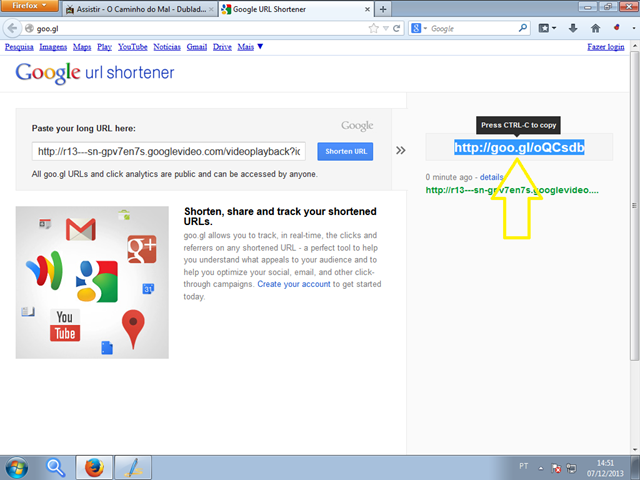
Task: Click the Gmail envelope icon in collage
Action: [81, 229]
